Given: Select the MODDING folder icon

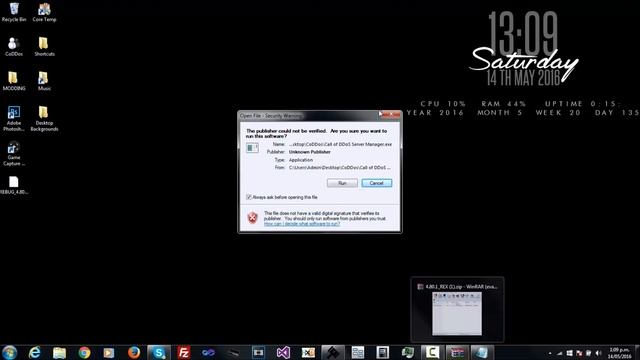Looking at the screenshot, I should tap(14, 81).
